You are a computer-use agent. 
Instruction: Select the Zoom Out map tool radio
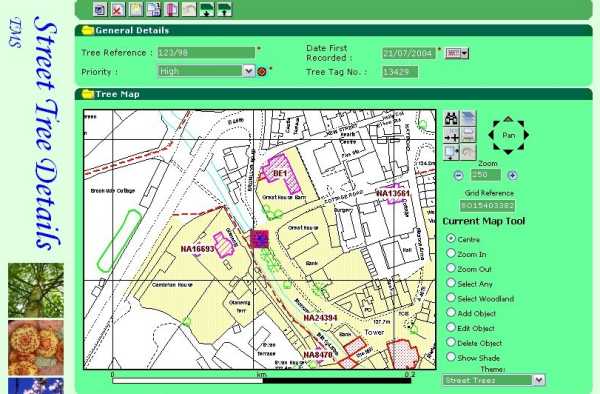point(451,268)
